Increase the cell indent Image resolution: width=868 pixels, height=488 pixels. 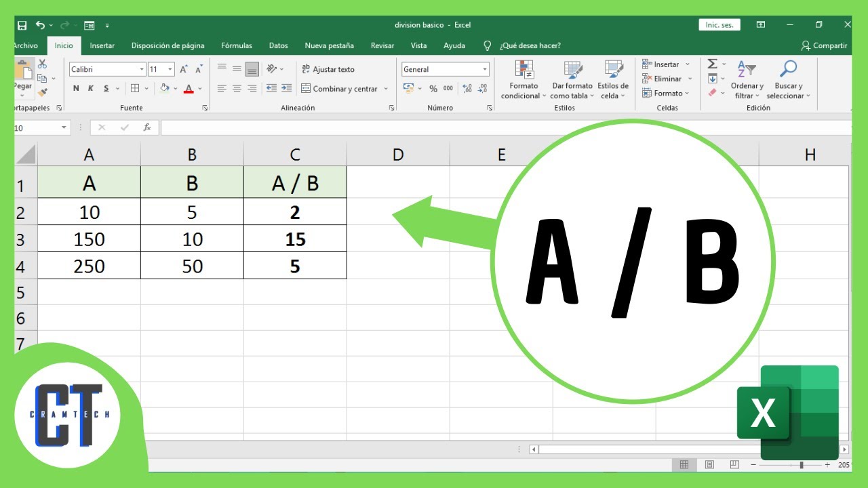point(286,88)
